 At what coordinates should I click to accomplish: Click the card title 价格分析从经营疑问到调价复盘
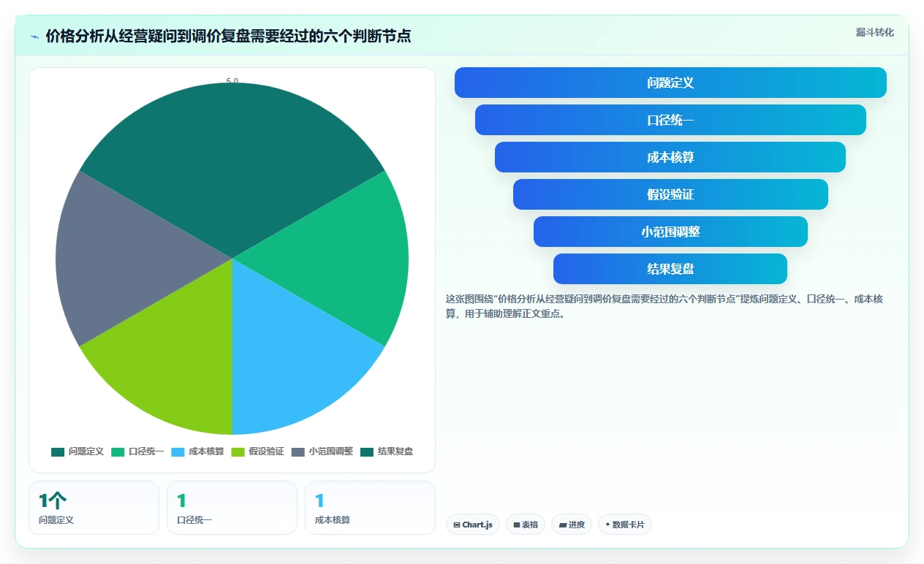[x=228, y=36]
